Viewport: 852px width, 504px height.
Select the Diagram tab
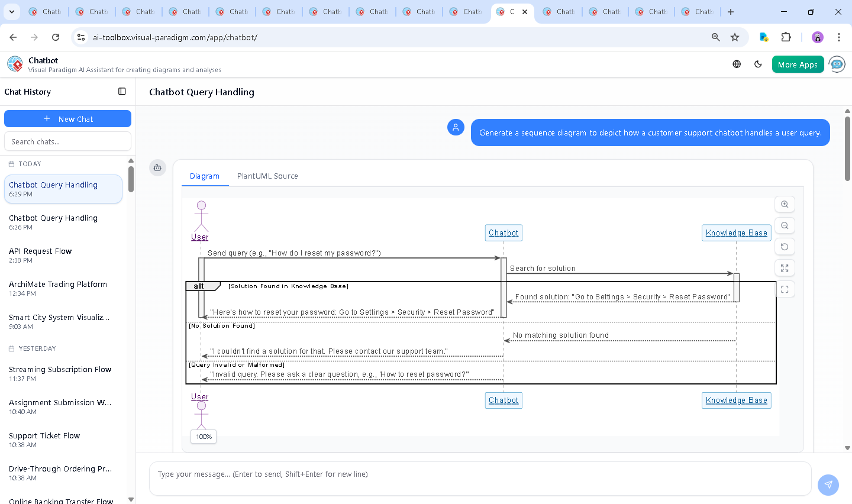205,176
